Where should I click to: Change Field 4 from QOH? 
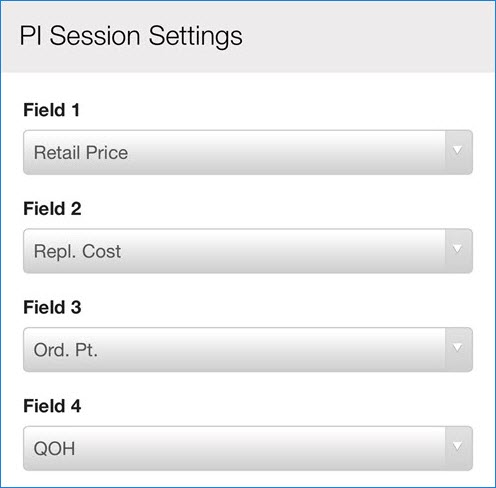248,448
